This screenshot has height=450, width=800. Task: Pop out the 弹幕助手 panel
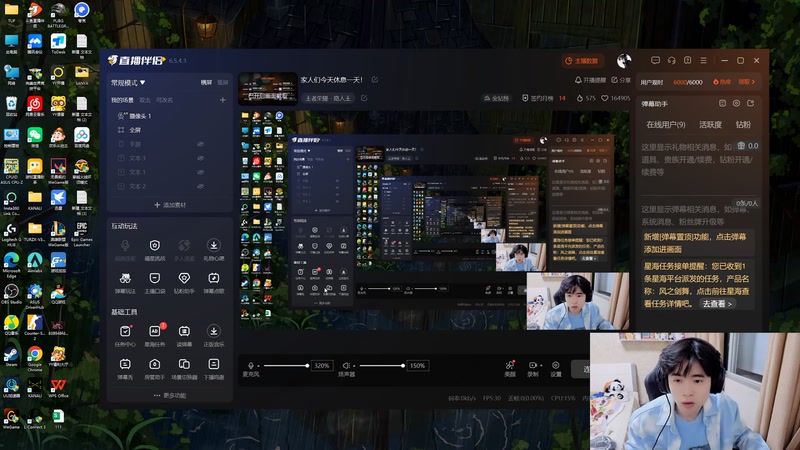(x=751, y=104)
